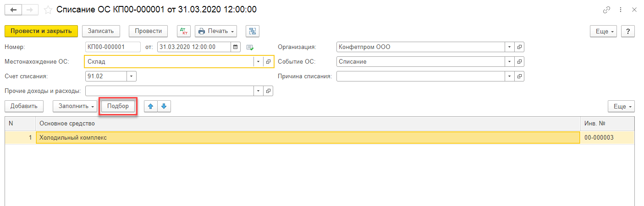Move selected row down

164,106
